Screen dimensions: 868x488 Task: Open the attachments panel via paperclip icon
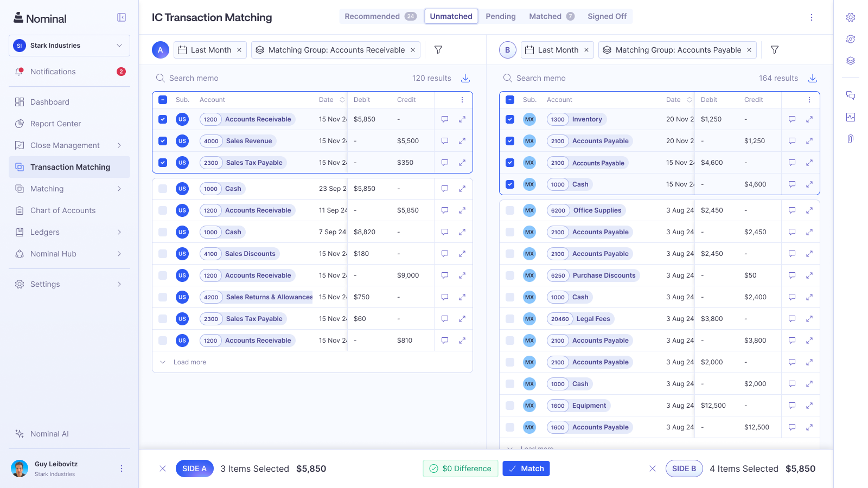851,139
